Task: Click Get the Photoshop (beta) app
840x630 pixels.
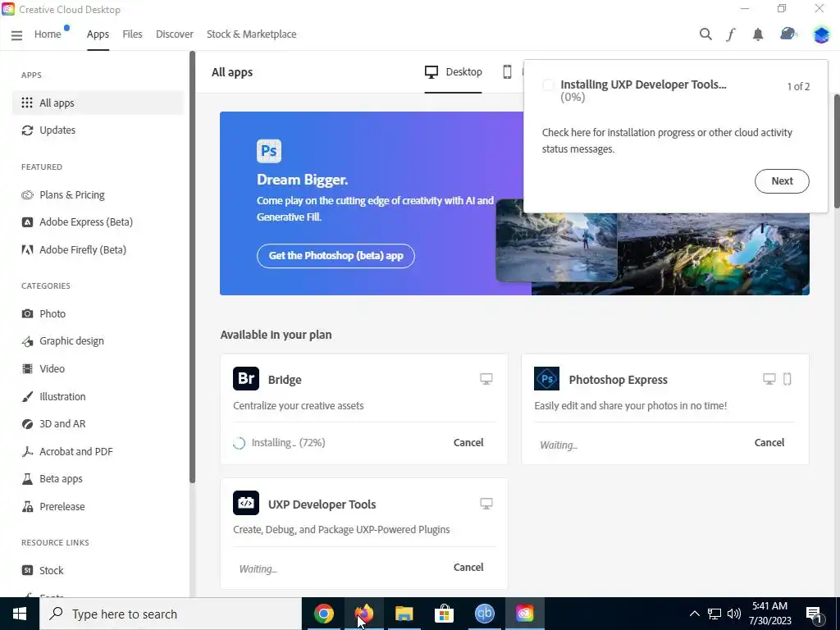Action: pyautogui.click(x=336, y=256)
